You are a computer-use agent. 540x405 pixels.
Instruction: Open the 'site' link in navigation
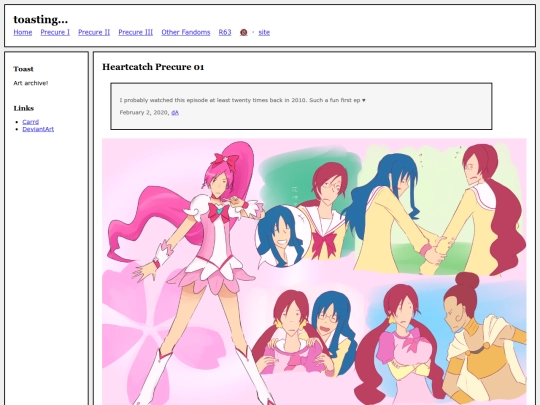[x=264, y=32]
